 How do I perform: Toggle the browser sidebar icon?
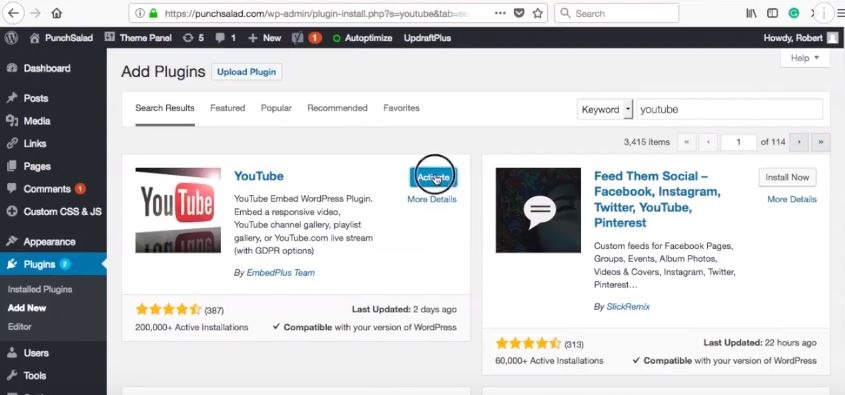point(772,13)
